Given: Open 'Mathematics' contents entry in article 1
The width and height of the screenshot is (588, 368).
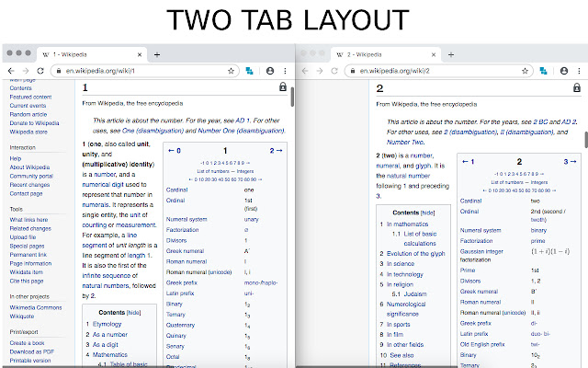Looking at the screenshot, I should [x=110, y=354].
